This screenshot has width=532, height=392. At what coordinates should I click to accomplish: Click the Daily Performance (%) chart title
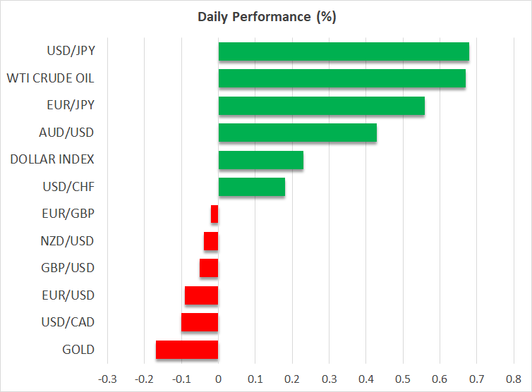(266, 18)
